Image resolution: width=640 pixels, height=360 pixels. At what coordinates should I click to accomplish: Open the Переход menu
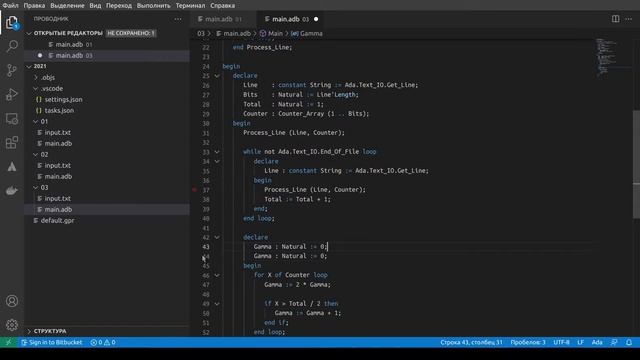coord(119,5)
